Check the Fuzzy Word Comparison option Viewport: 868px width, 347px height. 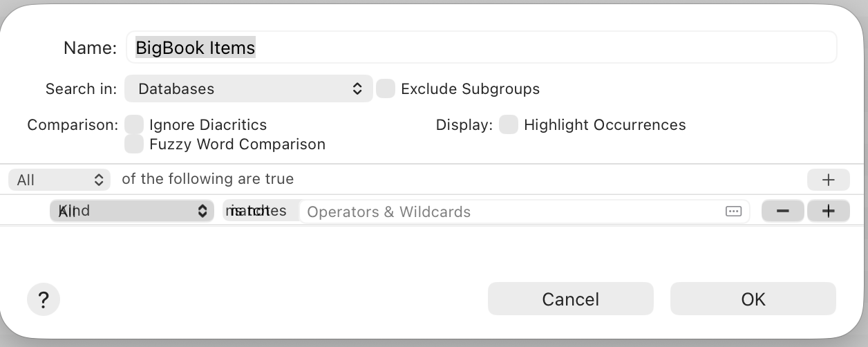134,144
